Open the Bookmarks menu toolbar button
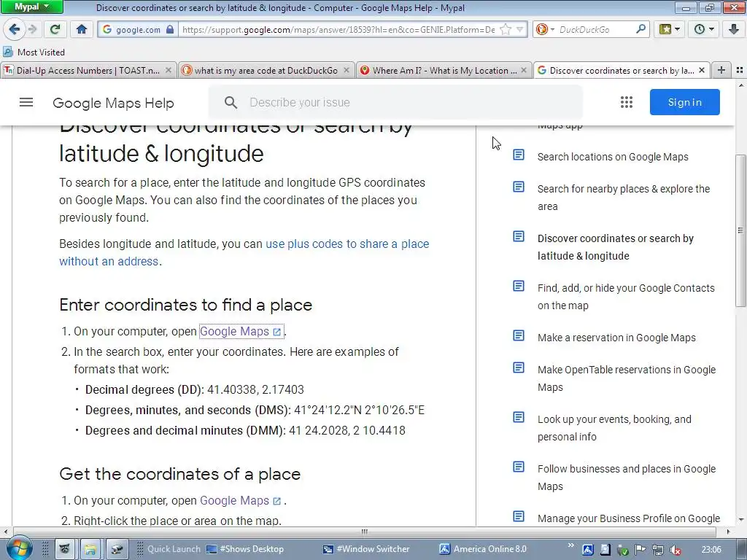 pyautogui.click(x=670, y=29)
